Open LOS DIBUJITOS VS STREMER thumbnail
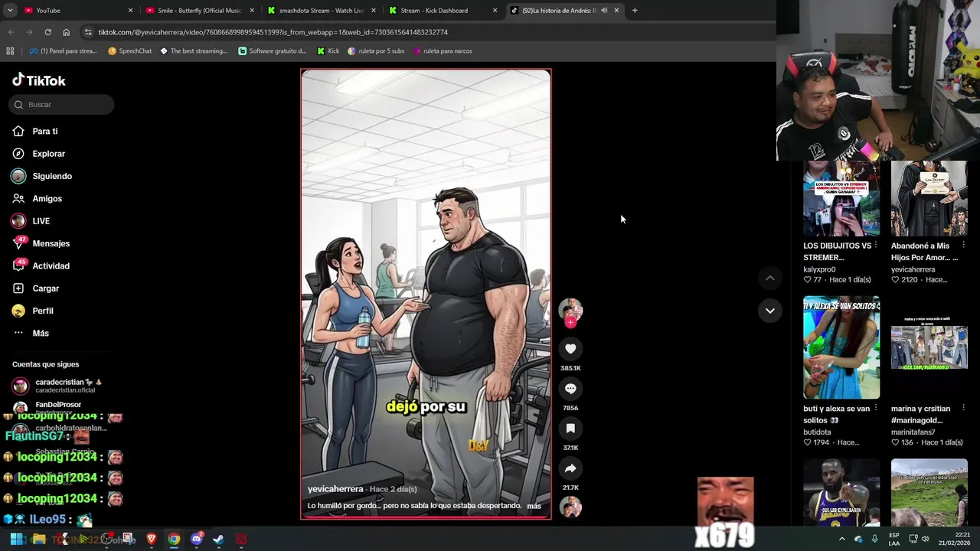This screenshot has height=551, width=980. point(841,198)
